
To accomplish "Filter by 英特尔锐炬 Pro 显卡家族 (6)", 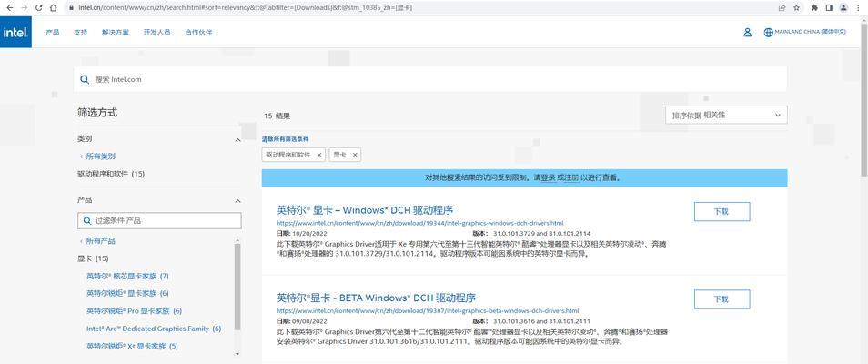I will coord(134,311).
